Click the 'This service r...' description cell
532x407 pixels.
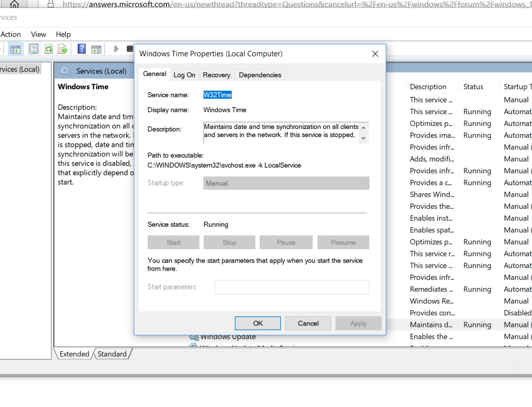click(x=432, y=254)
